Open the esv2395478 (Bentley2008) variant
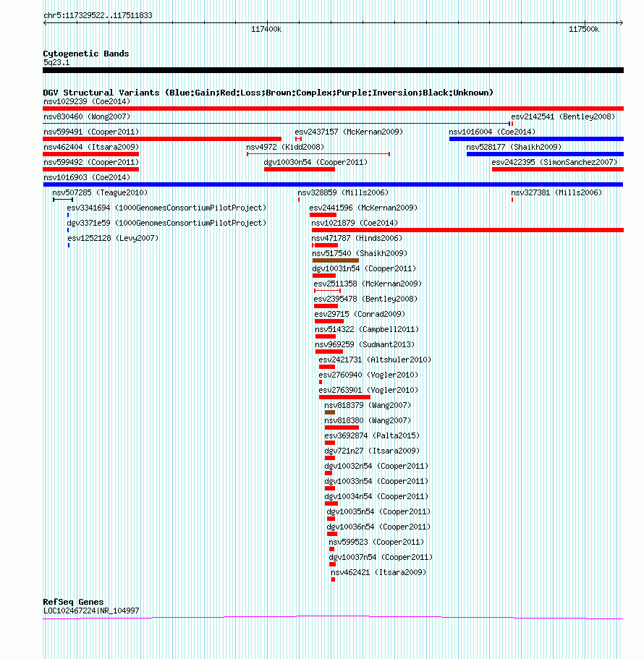The image size is (644, 659). 365,299
